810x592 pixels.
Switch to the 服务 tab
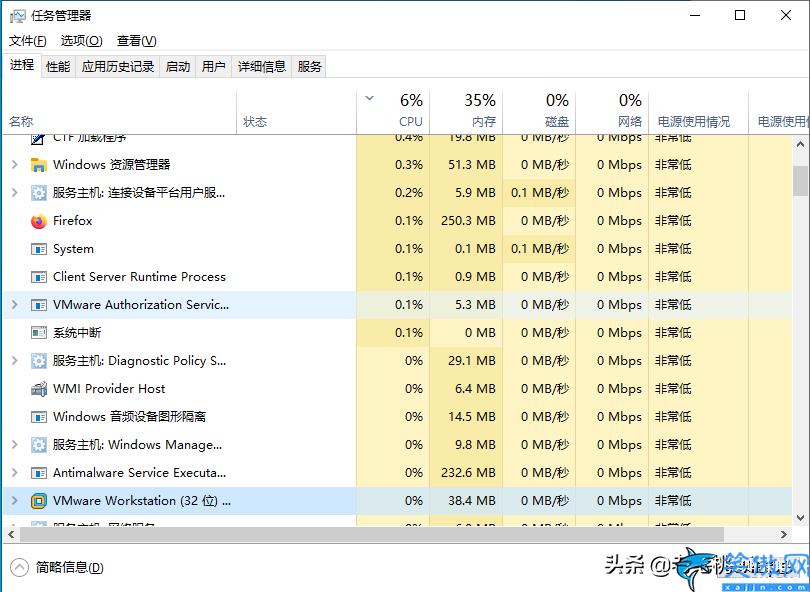[x=309, y=67]
